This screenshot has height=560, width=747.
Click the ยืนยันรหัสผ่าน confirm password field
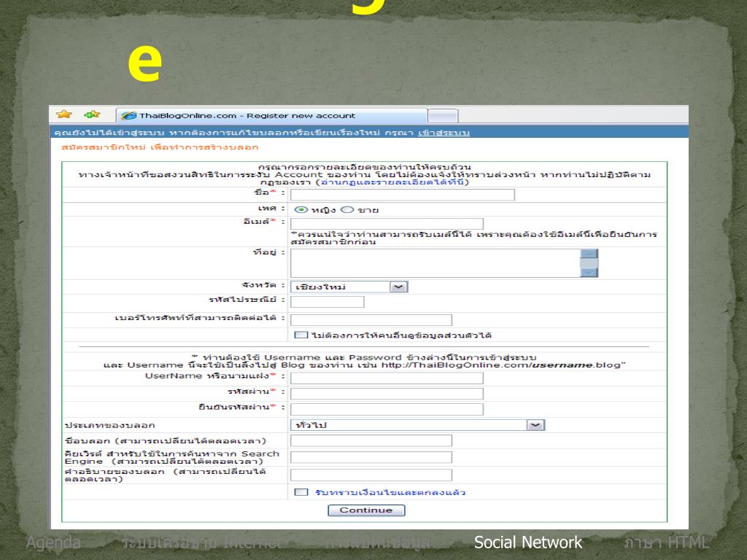(387, 409)
